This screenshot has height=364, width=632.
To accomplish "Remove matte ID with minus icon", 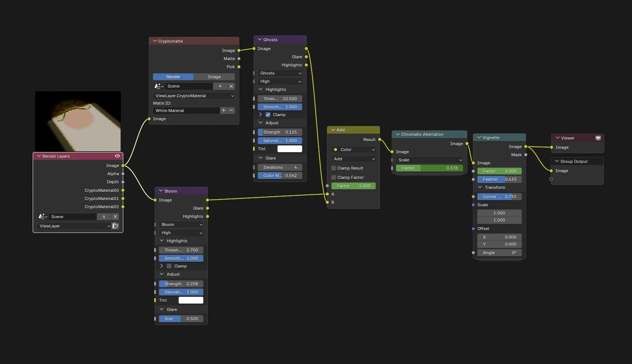I will (x=231, y=111).
